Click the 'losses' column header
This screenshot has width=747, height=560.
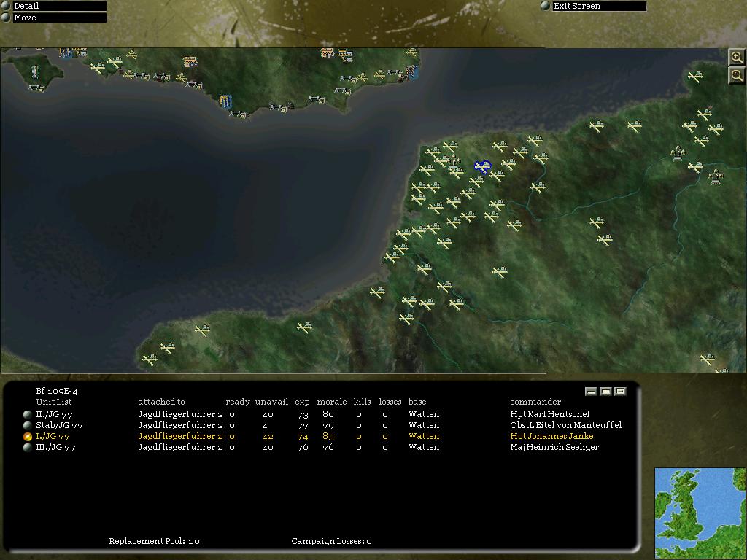click(x=390, y=402)
